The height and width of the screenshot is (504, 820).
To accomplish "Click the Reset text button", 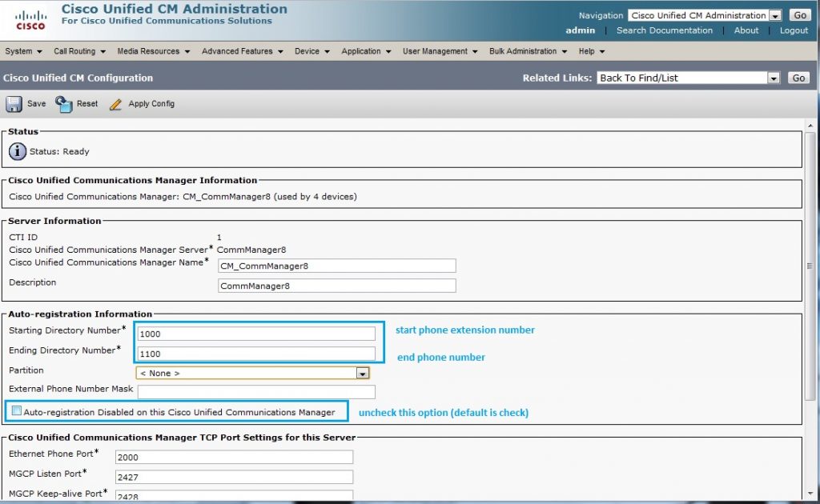I will coord(86,103).
